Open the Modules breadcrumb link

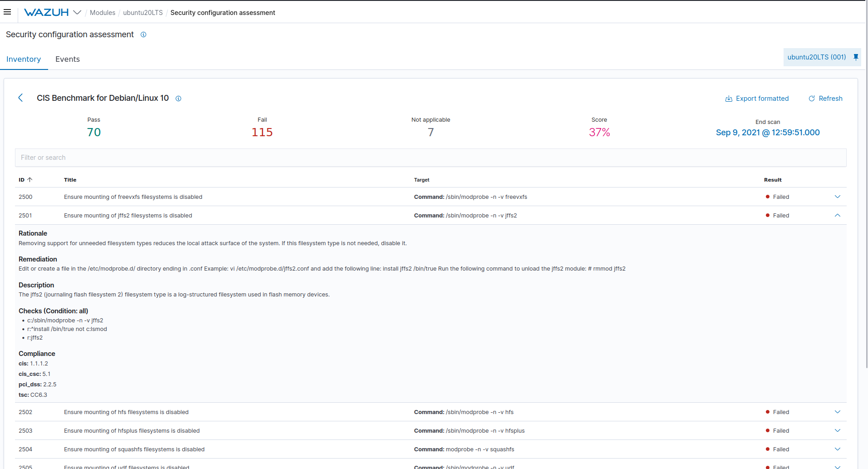(103, 13)
